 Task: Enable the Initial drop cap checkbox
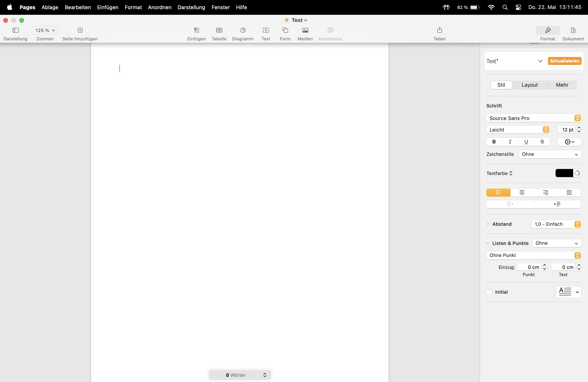489,292
